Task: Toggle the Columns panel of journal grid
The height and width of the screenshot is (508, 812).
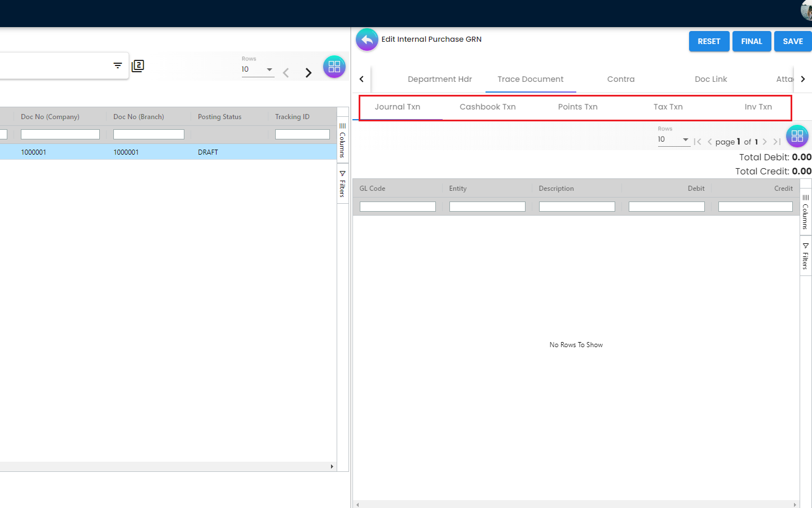Action: tap(805, 212)
